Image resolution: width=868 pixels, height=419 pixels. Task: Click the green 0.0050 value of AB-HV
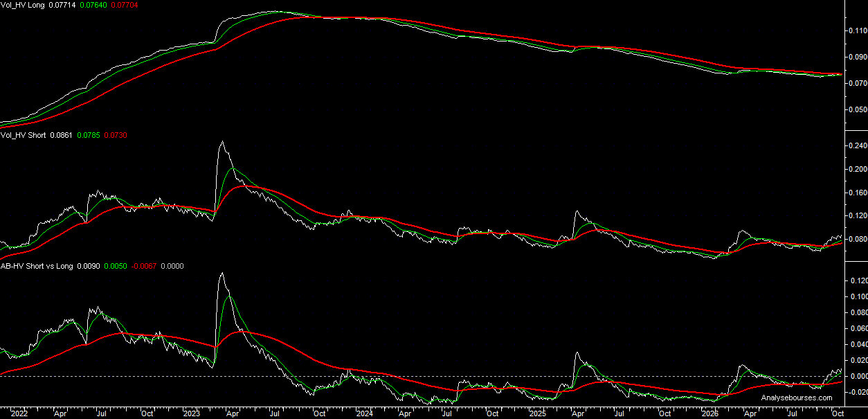pos(115,265)
